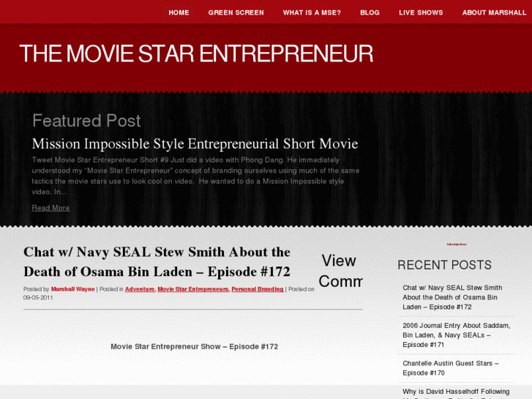Open recent post Chantelle Austin Guest Stars #170
Viewport: 532px width, 399px height.
[x=451, y=368]
